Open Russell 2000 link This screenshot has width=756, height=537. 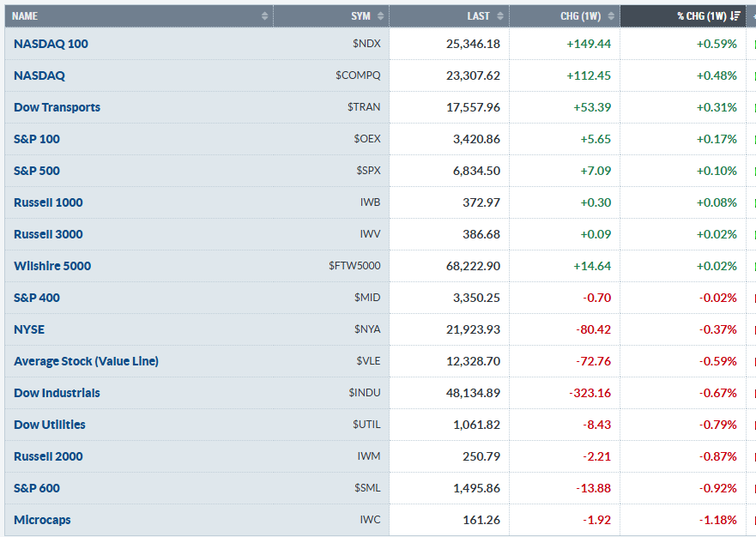click(48, 456)
